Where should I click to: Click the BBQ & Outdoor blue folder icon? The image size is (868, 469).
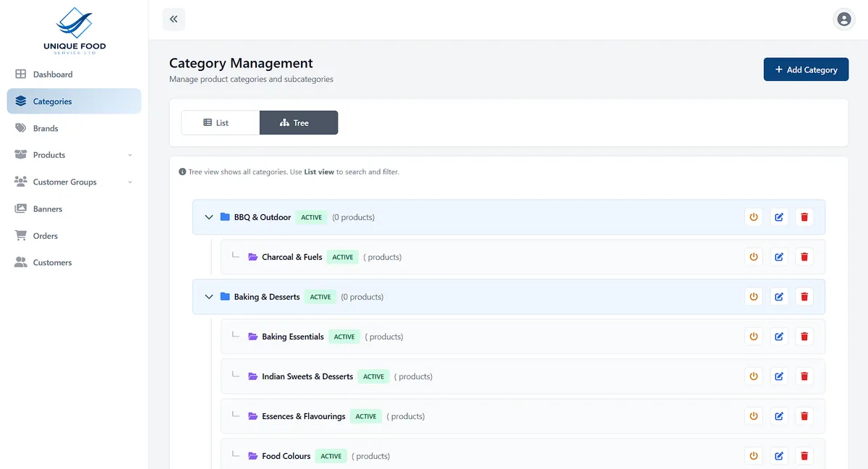(x=225, y=217)
